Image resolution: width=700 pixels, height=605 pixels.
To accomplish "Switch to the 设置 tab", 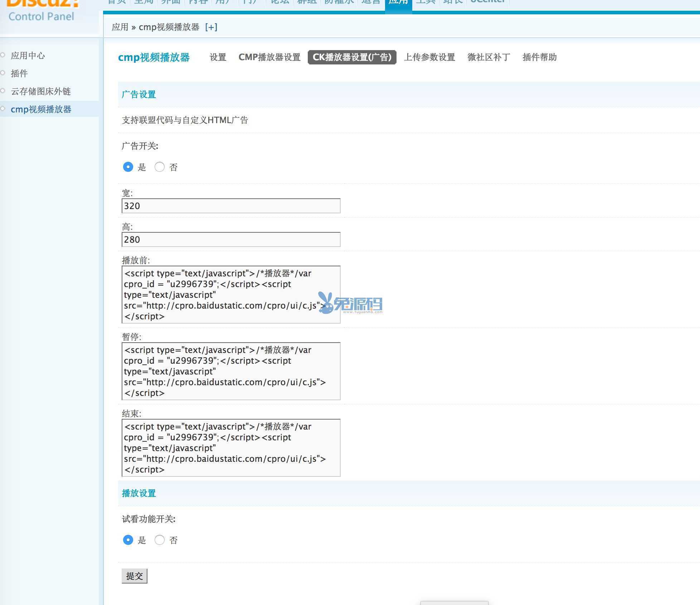I will (x=218, y=57).
